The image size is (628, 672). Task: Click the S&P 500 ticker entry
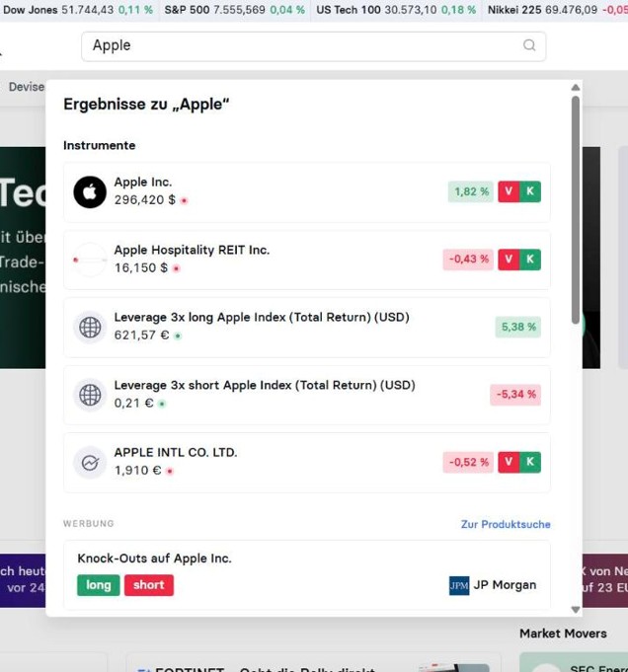coord(235,10)
